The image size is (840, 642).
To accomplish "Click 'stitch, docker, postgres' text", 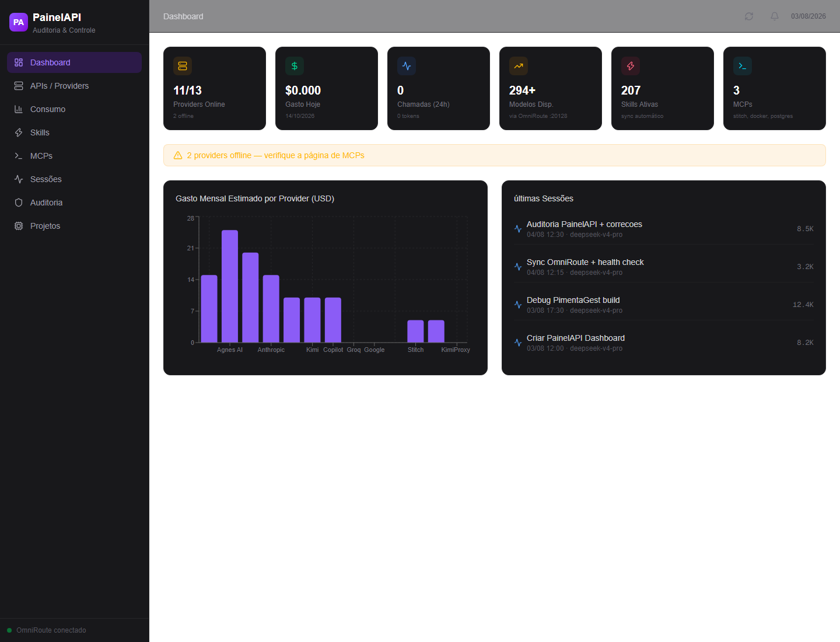I will click(x=763, y=116).
